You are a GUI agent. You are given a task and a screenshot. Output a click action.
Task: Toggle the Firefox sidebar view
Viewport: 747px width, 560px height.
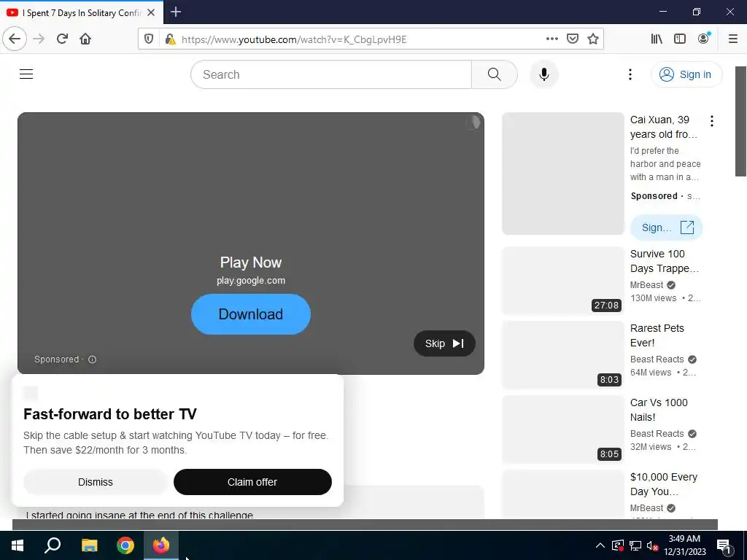pos(680,39)
